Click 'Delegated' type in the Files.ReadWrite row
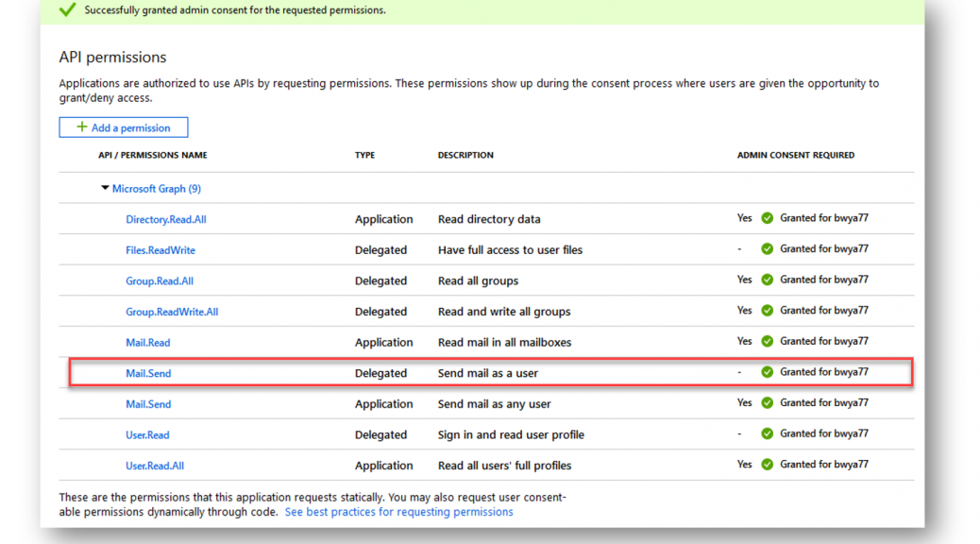Image resolution: width=980 pixels, height=544 pixels. pyautogui.click(x=380, y=250)
